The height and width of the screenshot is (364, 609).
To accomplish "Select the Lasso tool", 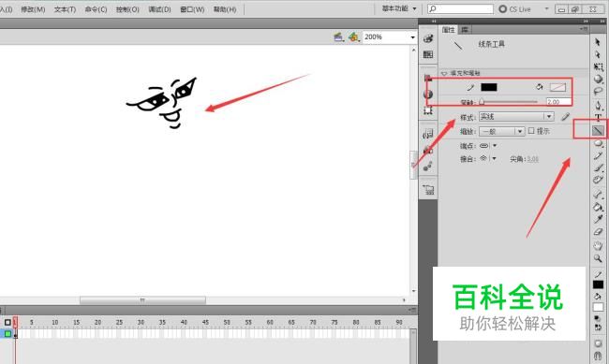I will (x=598, y=91).
